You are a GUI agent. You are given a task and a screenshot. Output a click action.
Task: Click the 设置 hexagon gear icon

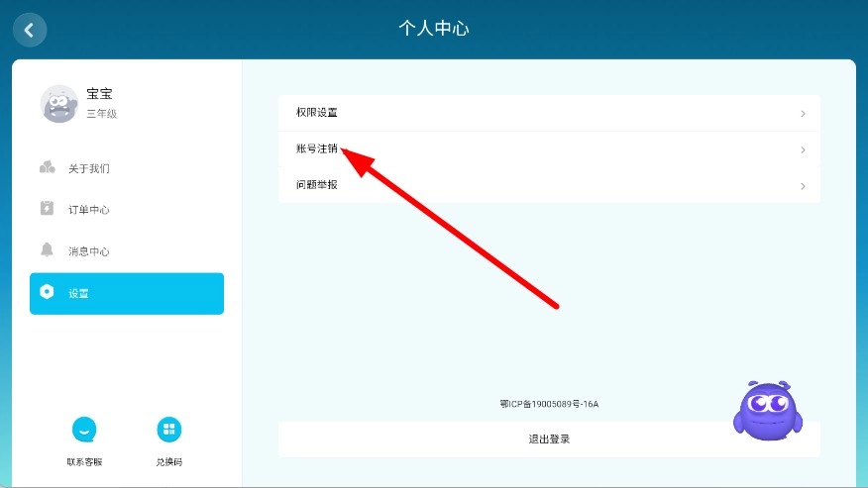(x=47, y=293)
